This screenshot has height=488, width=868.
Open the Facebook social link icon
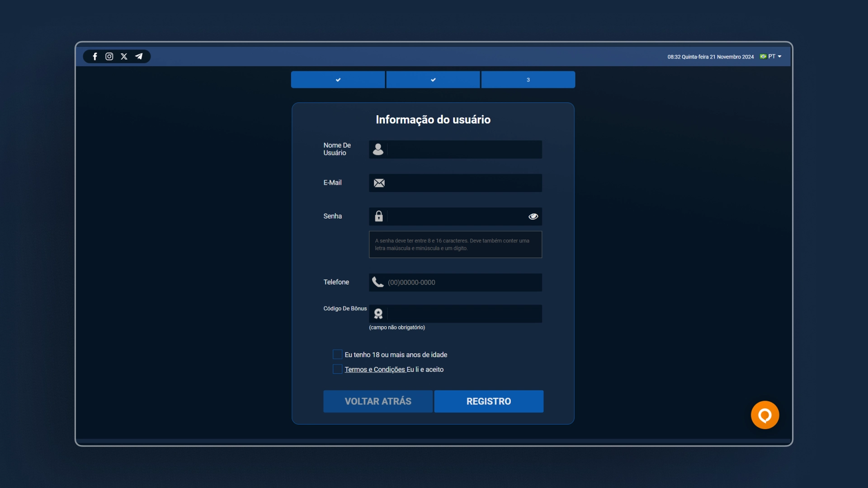(x=95, y=56)
